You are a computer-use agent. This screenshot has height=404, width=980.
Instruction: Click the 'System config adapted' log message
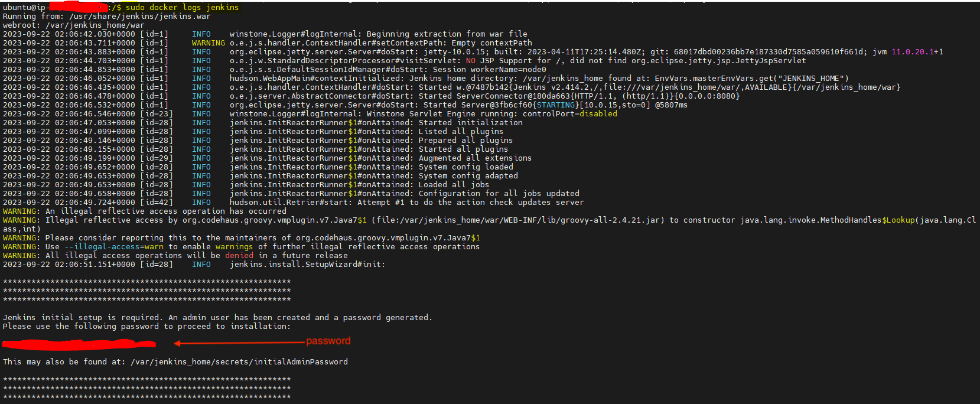pos(468,176)
